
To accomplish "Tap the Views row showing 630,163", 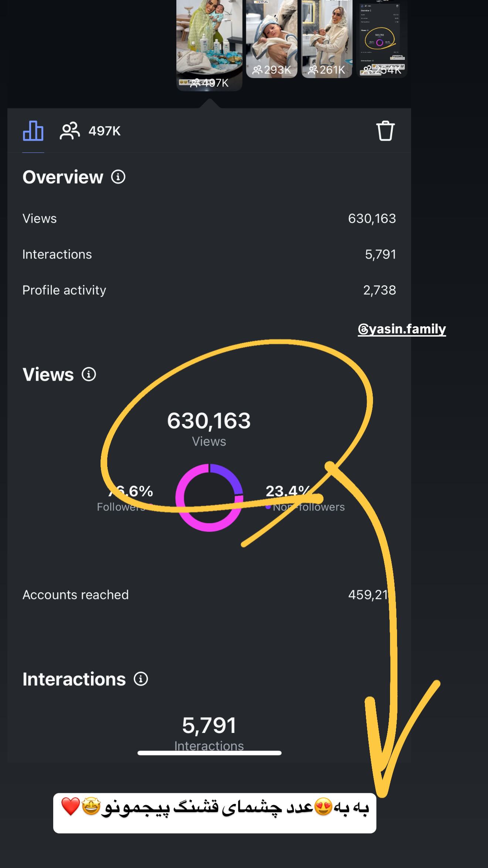I will click(209, 218).
